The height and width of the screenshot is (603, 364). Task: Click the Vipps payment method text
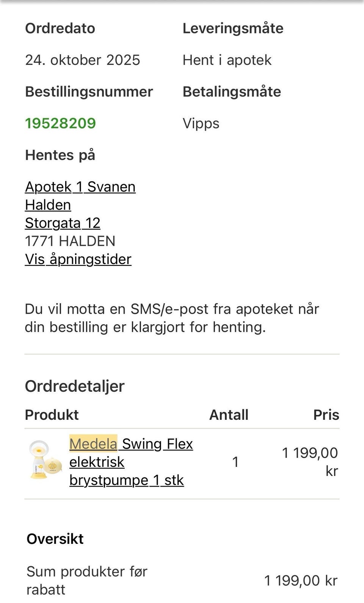(x=201, y=123)
